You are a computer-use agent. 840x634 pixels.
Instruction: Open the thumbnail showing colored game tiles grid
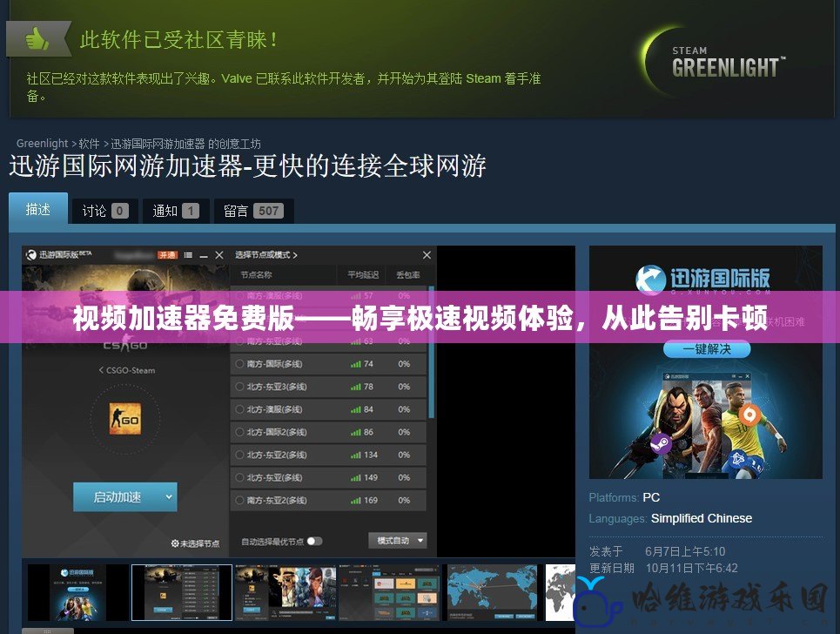coord(389,592)
